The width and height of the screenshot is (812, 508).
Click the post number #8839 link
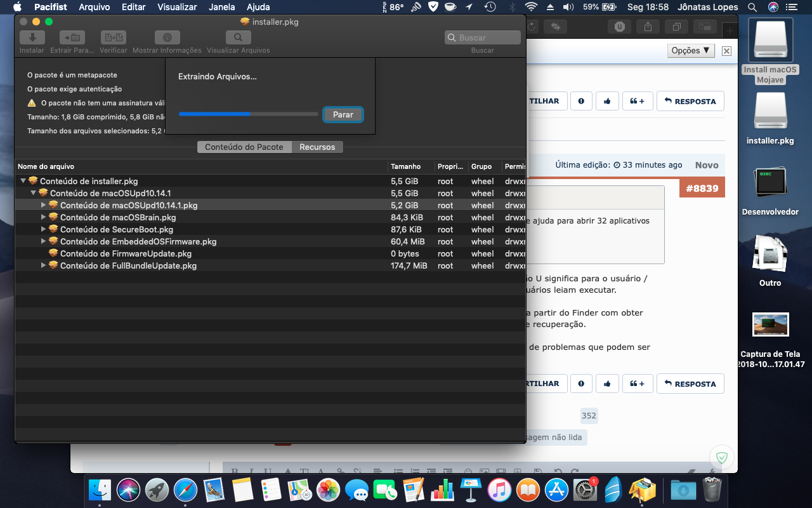pos(702,188)
